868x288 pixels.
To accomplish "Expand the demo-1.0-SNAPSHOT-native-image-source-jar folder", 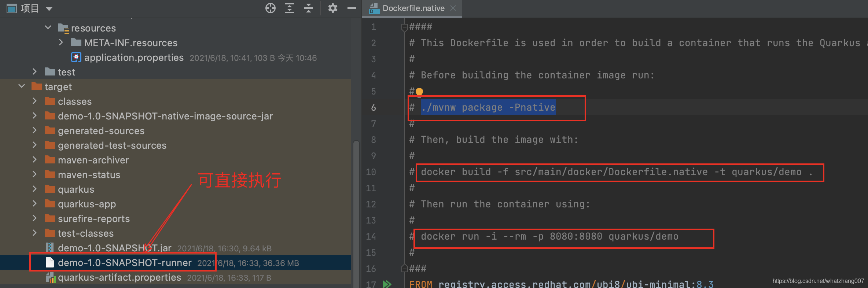I will point(35,116).
